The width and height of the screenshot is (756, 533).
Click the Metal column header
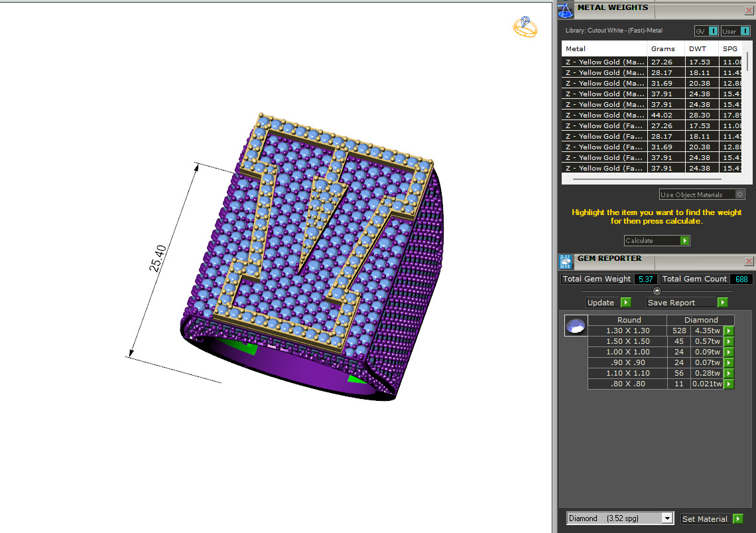(x=604, y=48)
